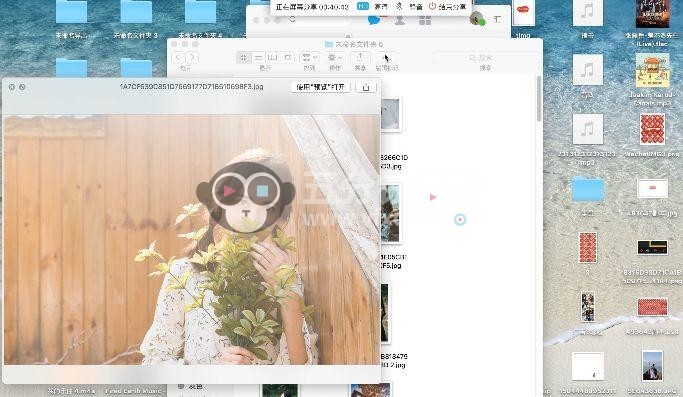Select first untitled folder on desktop
The image size is (683, 397).
(71, 11)
